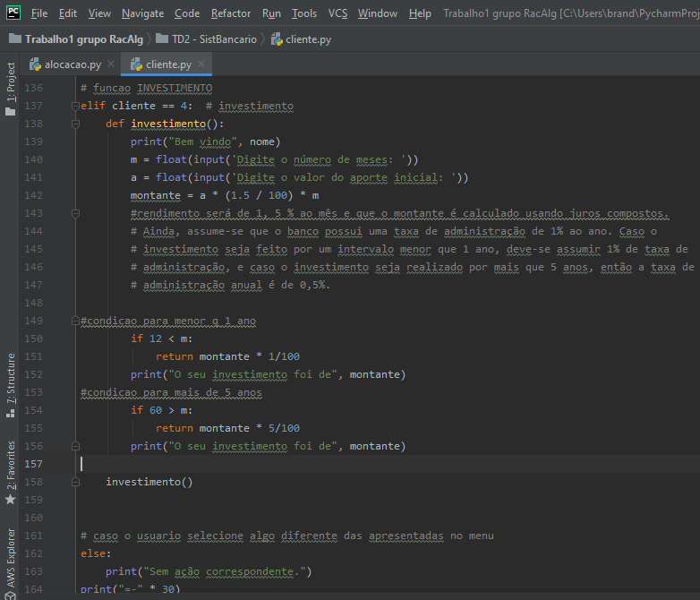Click the Favorites star icon
The width and height of the screenshot is (700, 600).
(x=10, y=500)
